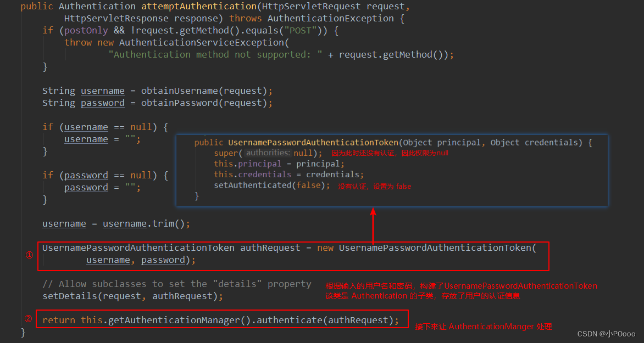Screen dimensions: 644x343
Task: Click null in the password == null check
Action: tap(141, 176)
